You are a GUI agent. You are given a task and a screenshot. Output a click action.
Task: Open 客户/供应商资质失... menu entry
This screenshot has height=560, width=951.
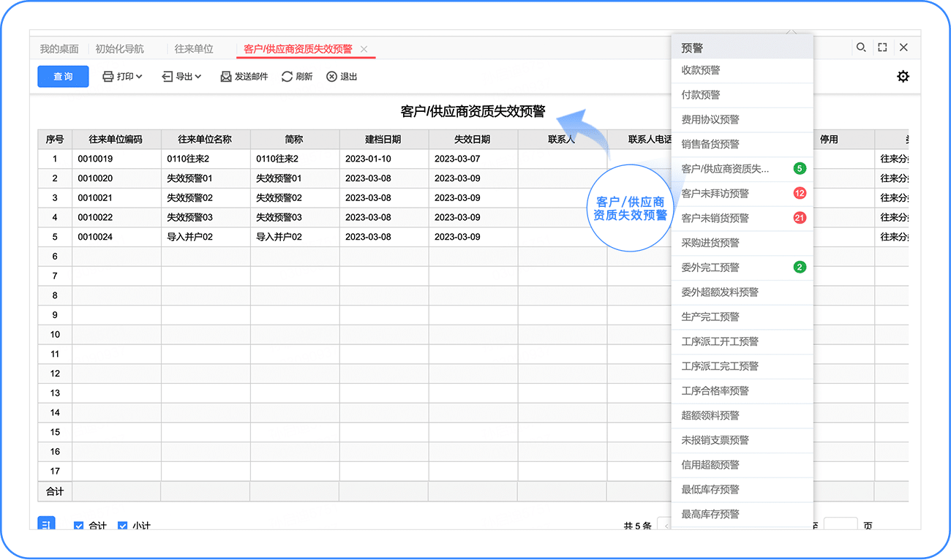coord(742,169)
